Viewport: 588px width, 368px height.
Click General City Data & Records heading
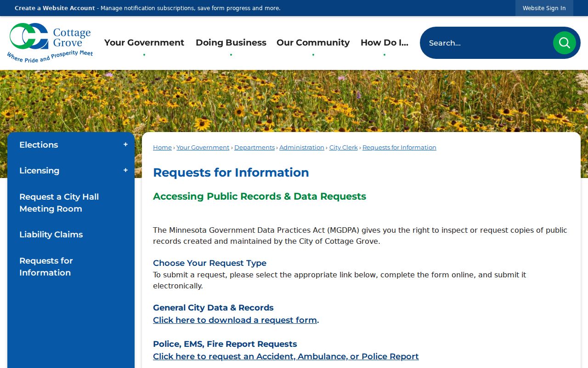[x=213, y=308]
